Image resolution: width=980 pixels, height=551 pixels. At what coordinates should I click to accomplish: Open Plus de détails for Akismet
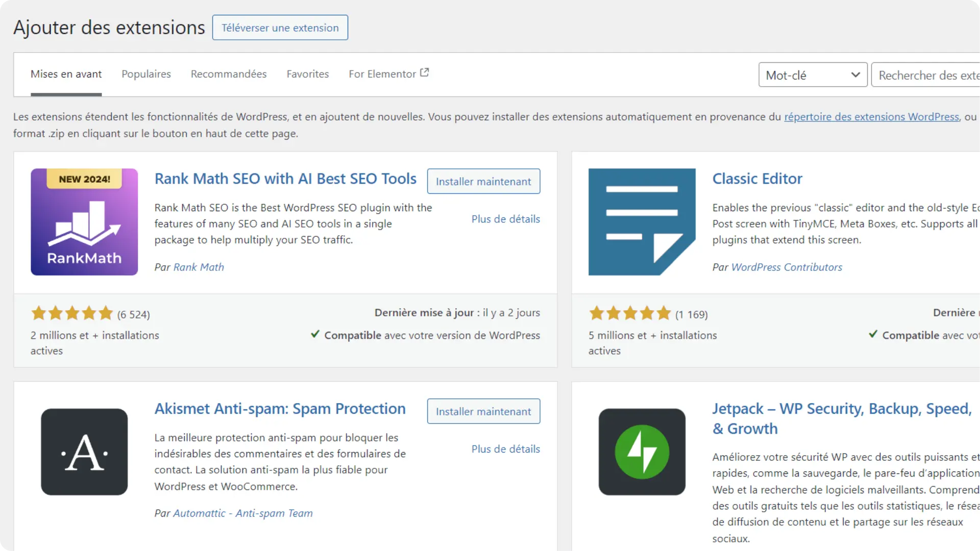tap(506, 449)
